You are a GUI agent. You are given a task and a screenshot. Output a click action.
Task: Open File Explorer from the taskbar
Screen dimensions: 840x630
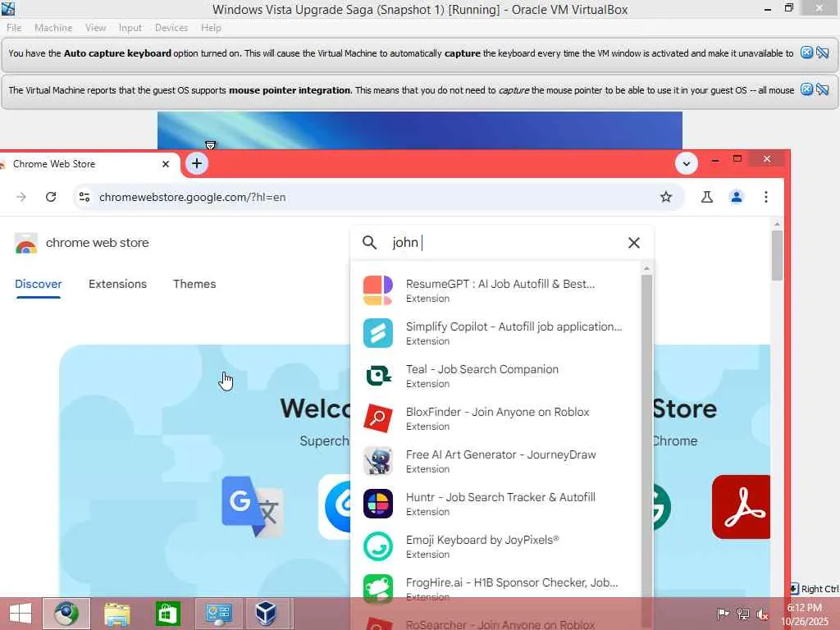(116, 614)
